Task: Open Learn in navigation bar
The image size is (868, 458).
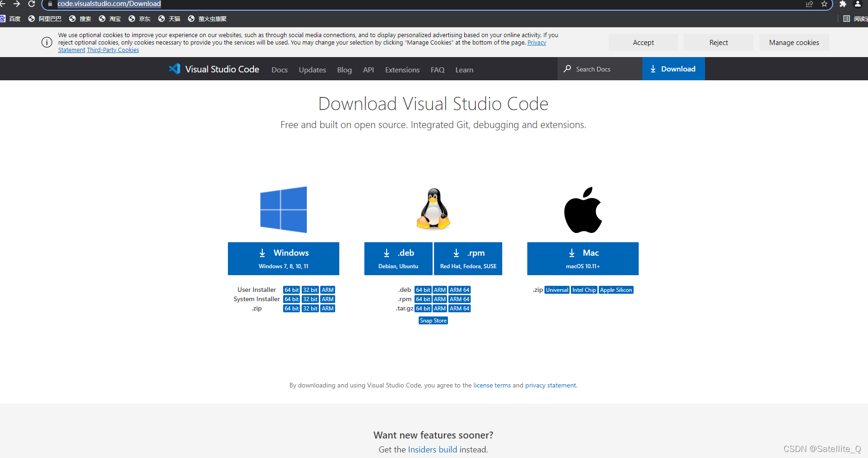Action: 464,70
